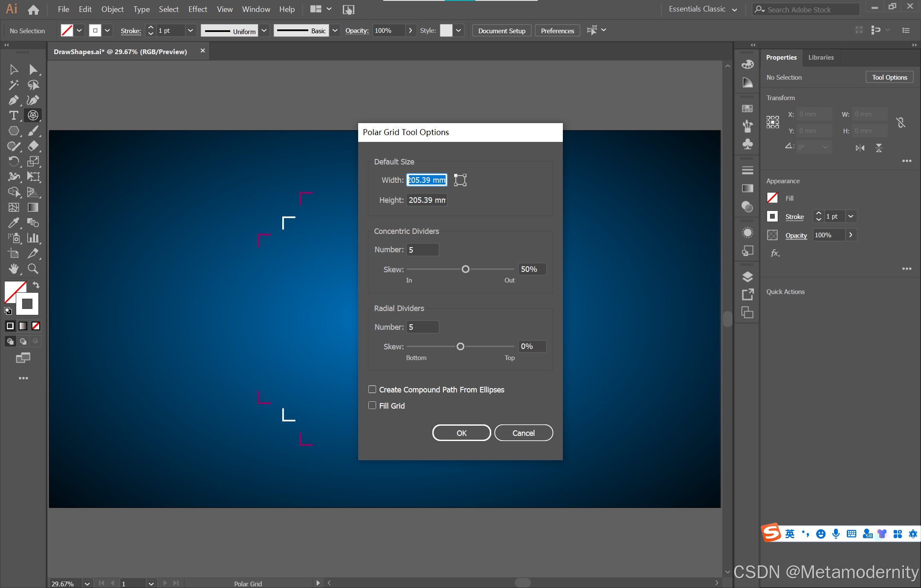Select the Zoom tool in toolbar

pos(33,268)
